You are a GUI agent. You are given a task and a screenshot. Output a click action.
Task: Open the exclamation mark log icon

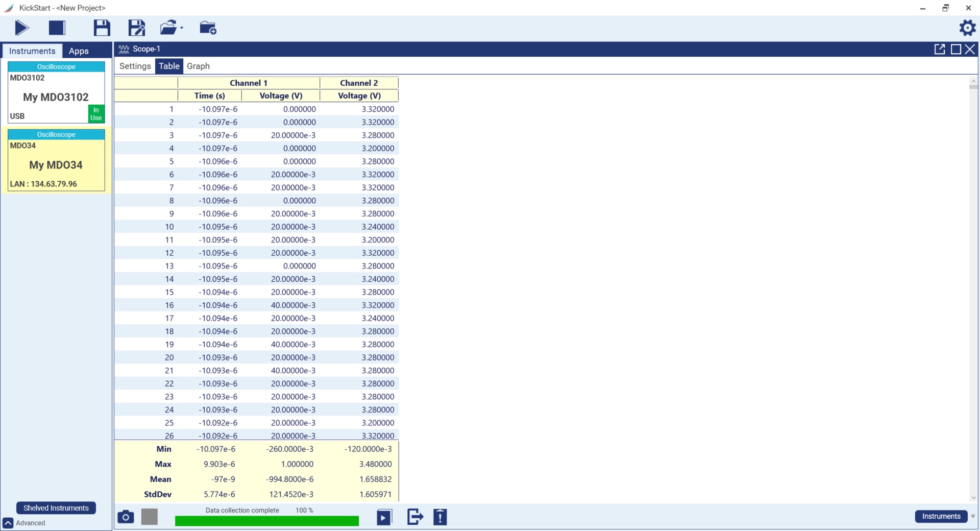point(440,517)
